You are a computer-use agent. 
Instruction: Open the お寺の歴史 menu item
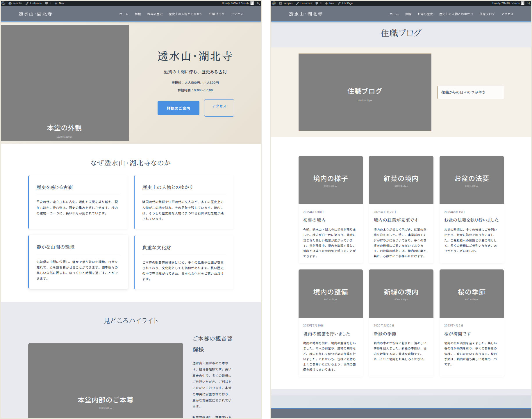155,14
